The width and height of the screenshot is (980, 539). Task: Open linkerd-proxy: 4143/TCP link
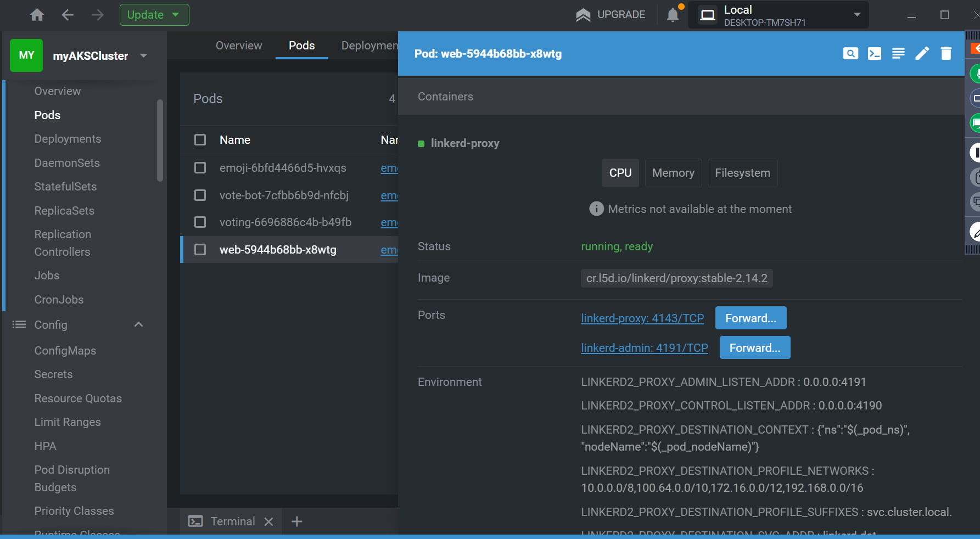click(642, 318)
